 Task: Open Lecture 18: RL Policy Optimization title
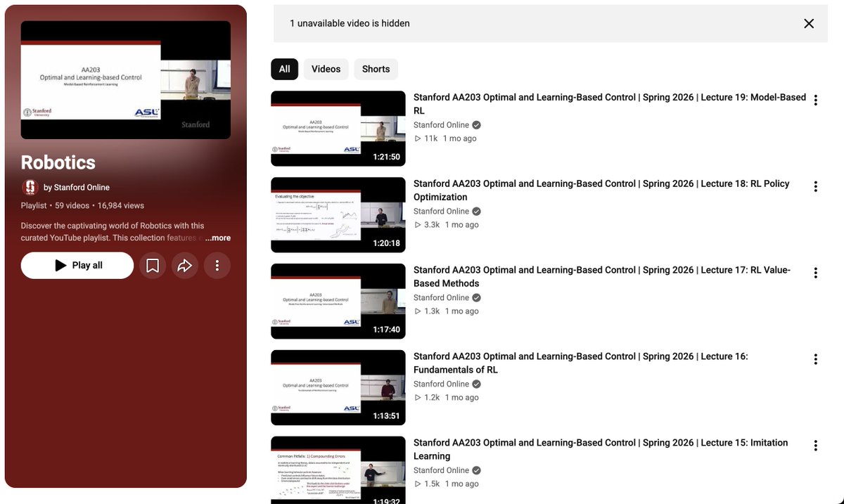601,190
